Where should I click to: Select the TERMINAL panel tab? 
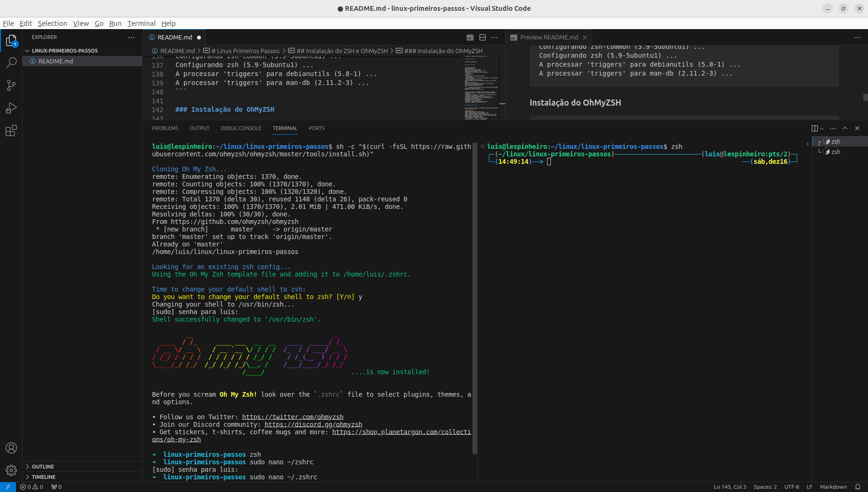285,128
